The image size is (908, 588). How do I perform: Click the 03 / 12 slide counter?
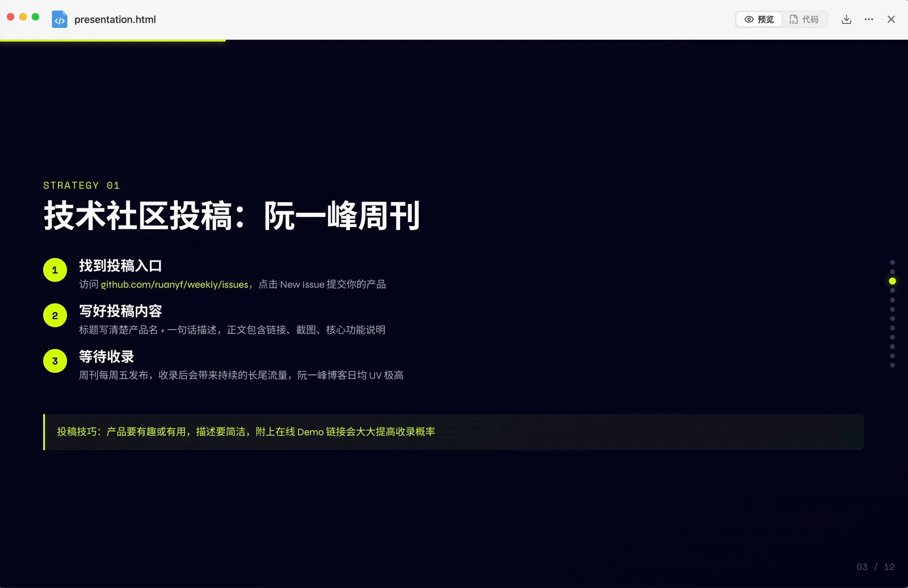point(876,567)
